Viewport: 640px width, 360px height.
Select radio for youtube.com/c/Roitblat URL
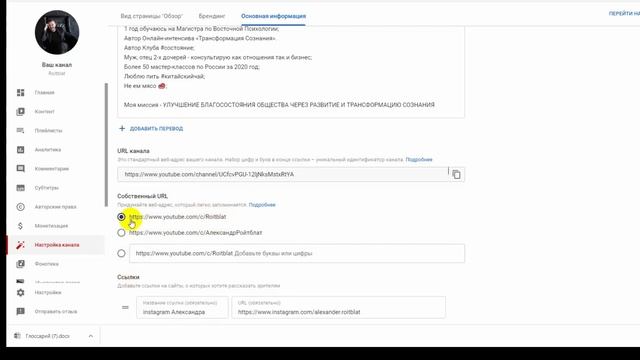click(x=121, y=217)
